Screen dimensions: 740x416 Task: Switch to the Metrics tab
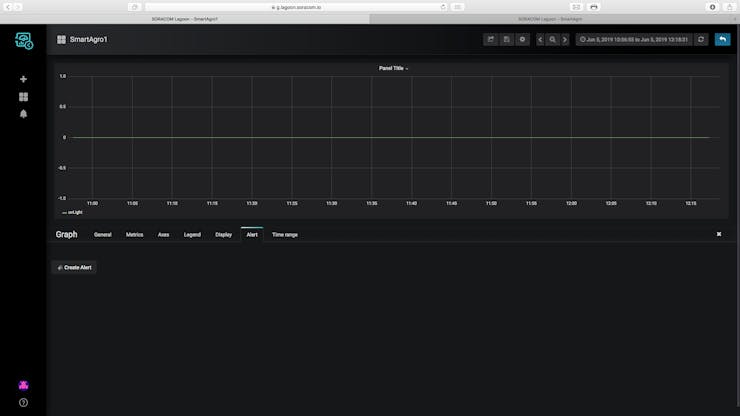pos(135,235)
